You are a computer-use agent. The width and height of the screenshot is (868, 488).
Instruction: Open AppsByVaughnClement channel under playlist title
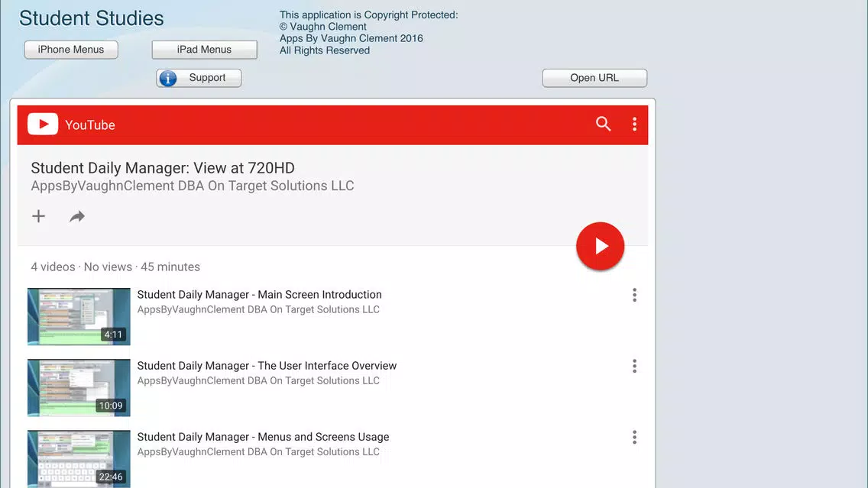pyautogui.click(x=192, y=186)
